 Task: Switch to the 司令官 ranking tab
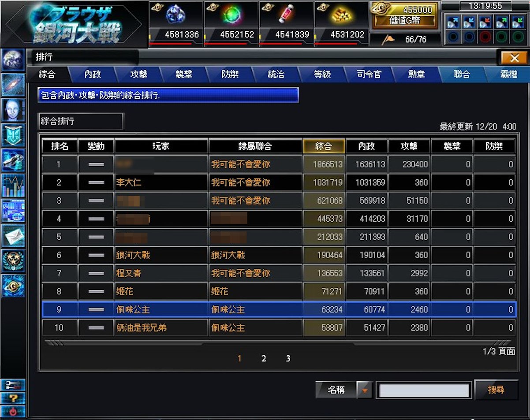tap(369, 74)
